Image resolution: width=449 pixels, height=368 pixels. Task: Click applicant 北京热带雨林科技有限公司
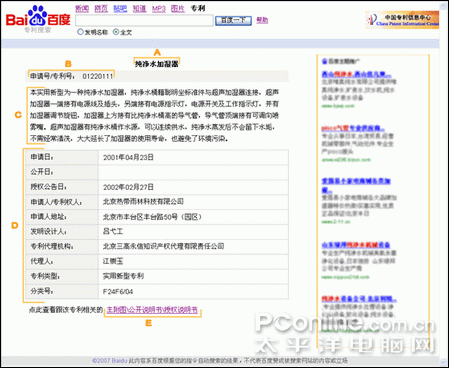(x=143, y=202)
